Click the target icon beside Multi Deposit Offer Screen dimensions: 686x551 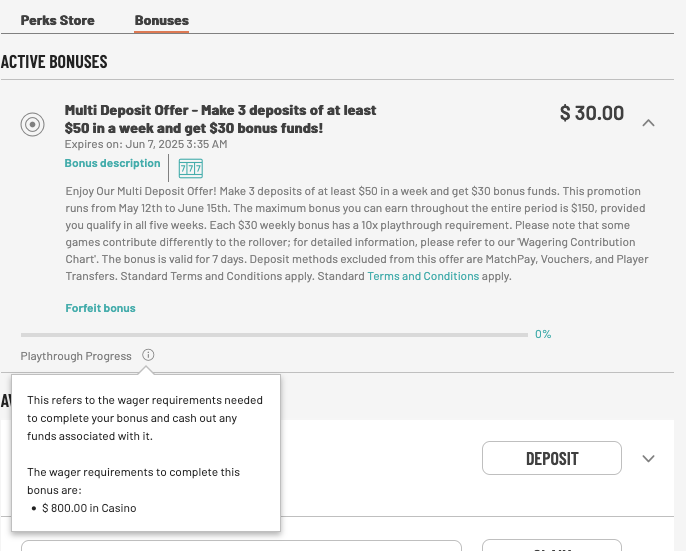(x=32, y=124)
